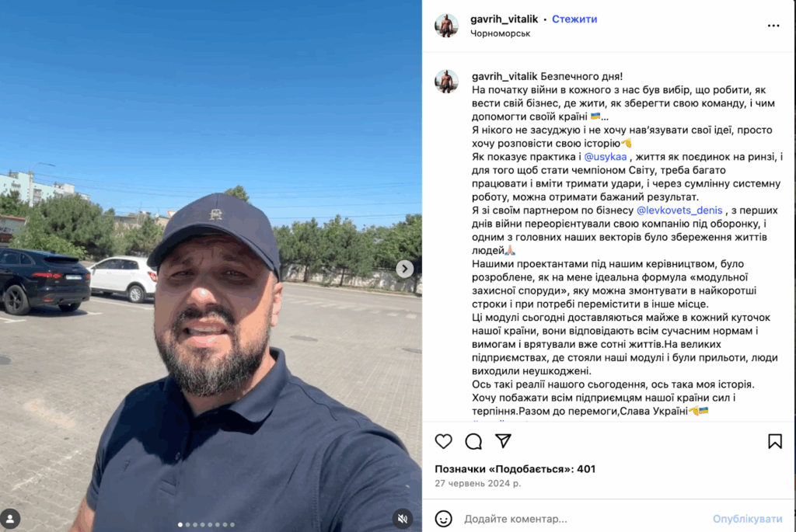Image resolution: width=796 pixels, height=532 pixels.
Task: Click Стежити follow link
Action: 574,19
